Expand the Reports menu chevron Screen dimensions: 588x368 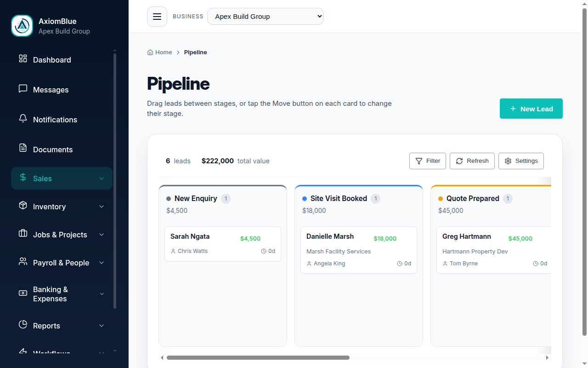point(102,326)
